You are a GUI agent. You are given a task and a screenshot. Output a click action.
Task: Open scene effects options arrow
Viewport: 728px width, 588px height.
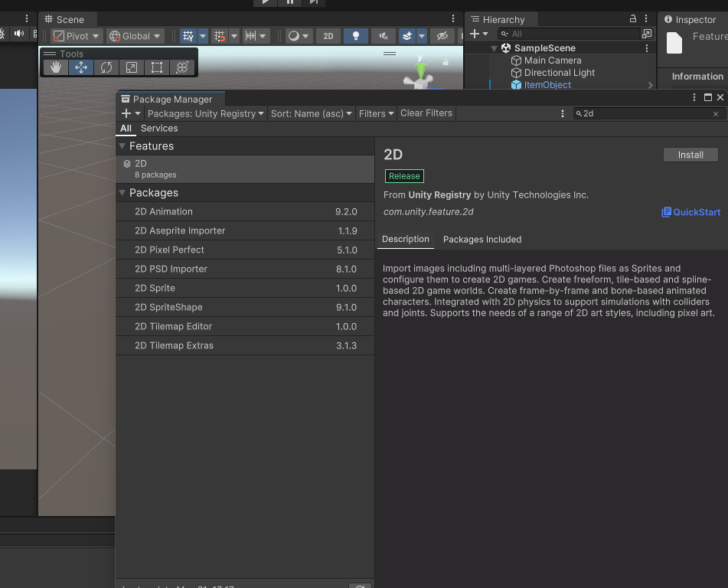coord(422,36)
